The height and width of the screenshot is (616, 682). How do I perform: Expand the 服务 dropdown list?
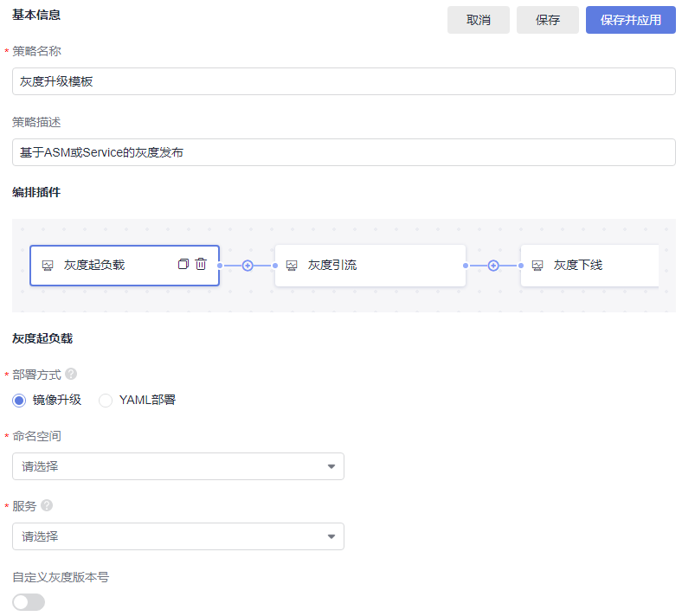click(x=177, y=536)
